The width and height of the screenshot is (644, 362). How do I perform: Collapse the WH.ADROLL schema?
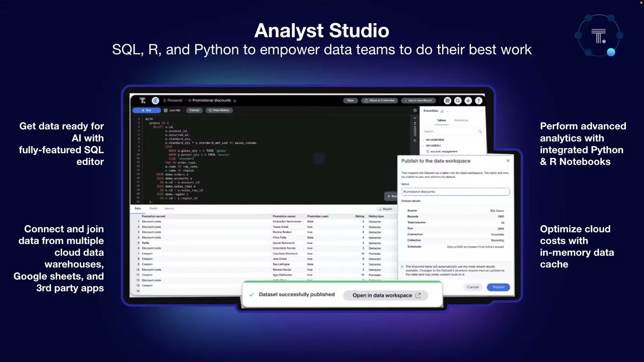pos(423,146)
